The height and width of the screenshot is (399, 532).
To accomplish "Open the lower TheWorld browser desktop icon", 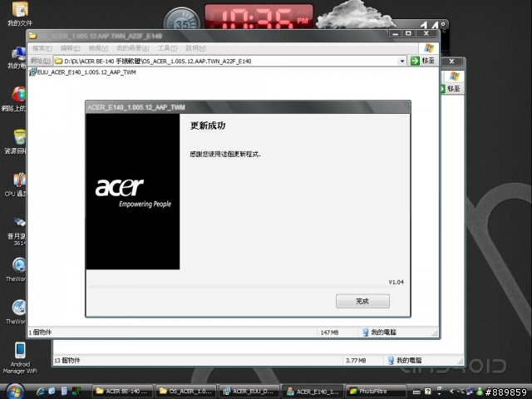I will click(x=17, y=313).
